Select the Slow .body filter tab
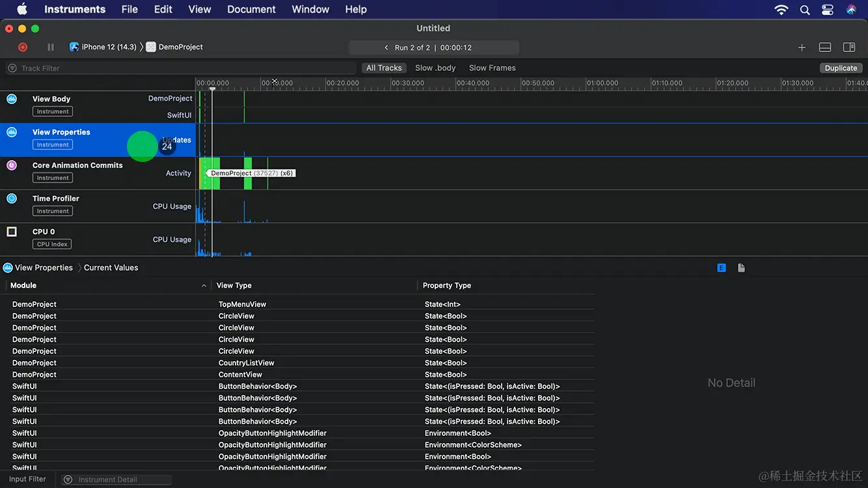 click(x=435, y=68)
